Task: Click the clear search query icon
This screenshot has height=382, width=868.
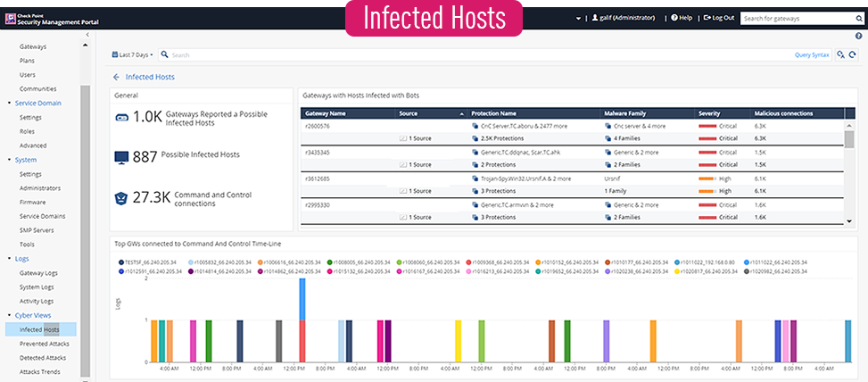Action: pos(841,54)
